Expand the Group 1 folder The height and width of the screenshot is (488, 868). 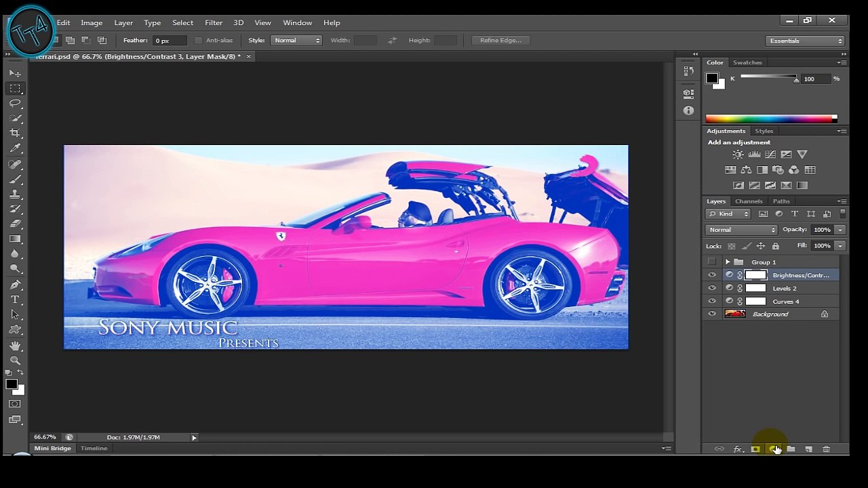[x=728, y=262]
